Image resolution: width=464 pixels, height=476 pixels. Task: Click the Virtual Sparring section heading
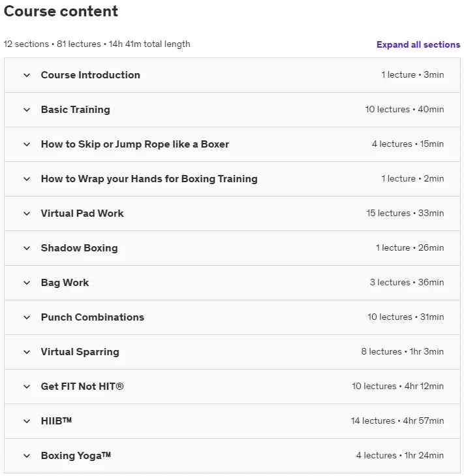(80, 351)
